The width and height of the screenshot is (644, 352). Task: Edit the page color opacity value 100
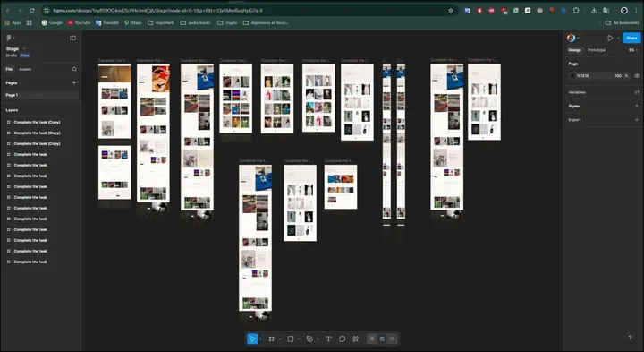618,75
